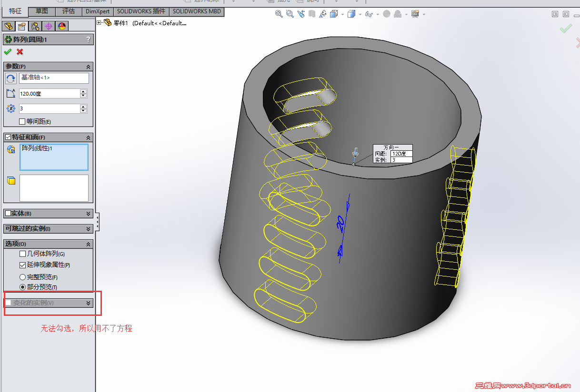Expand the 可跳过的实例(I) section
This screenshot has width=580, height=392.
click(88, 229)
